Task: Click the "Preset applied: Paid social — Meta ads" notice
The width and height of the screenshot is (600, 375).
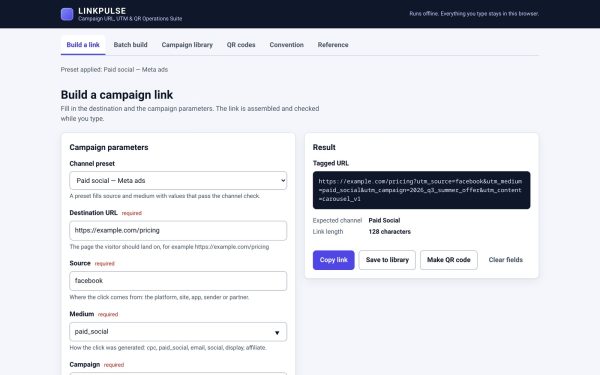Action: (114, 70)
